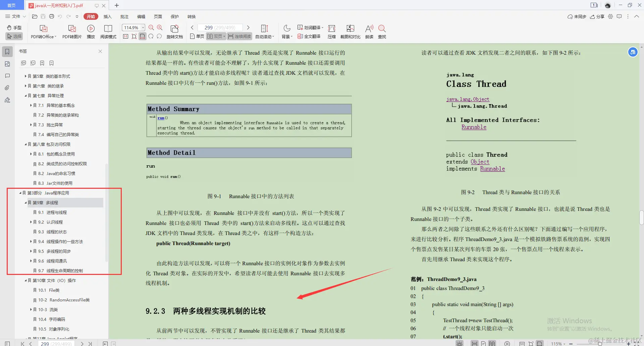Click the zoom out magnifier icon

tap(151, 27)
